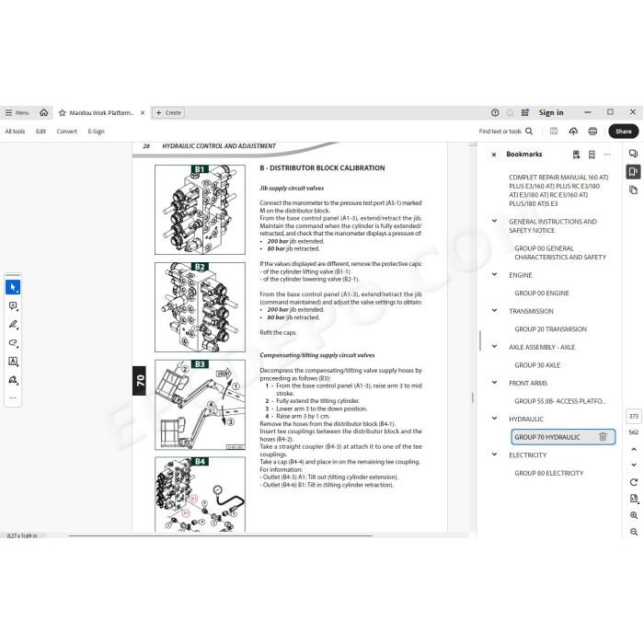Image resolution: width=644 pixels, height=644 pixels.
Task: Collapse the AXLE ASSEMBLY - AXLE bookmark
Action: point(495,346)
